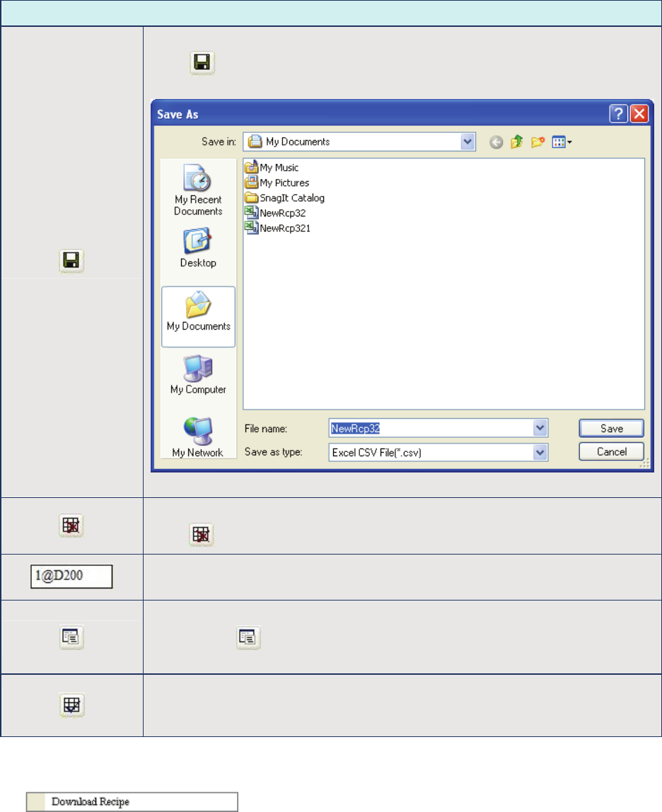
Task: Click the Save button
Action: click(611, 428)
